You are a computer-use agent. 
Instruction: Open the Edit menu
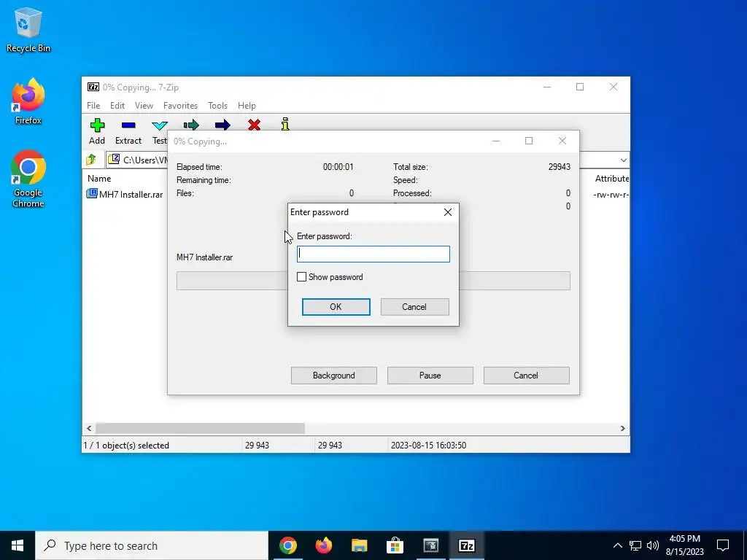117,105
